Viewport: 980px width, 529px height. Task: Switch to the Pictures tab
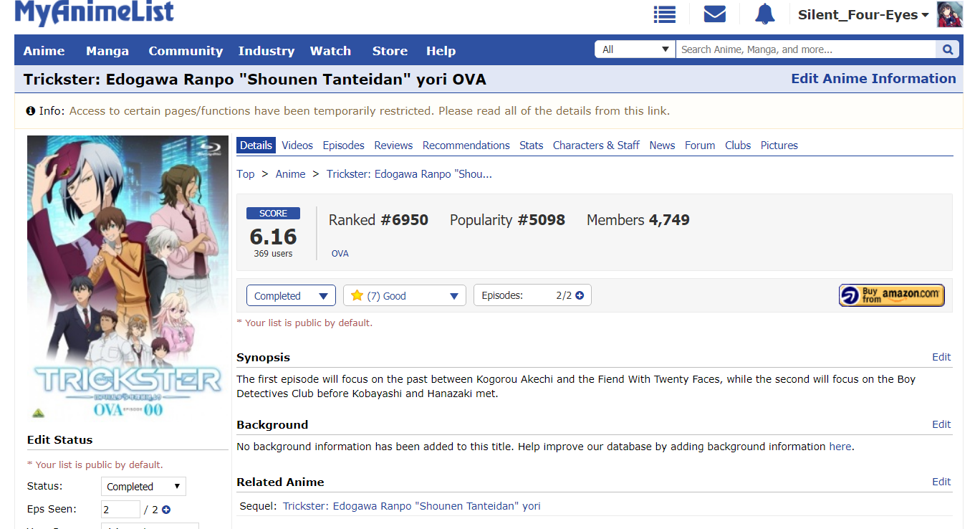[779, 146]
